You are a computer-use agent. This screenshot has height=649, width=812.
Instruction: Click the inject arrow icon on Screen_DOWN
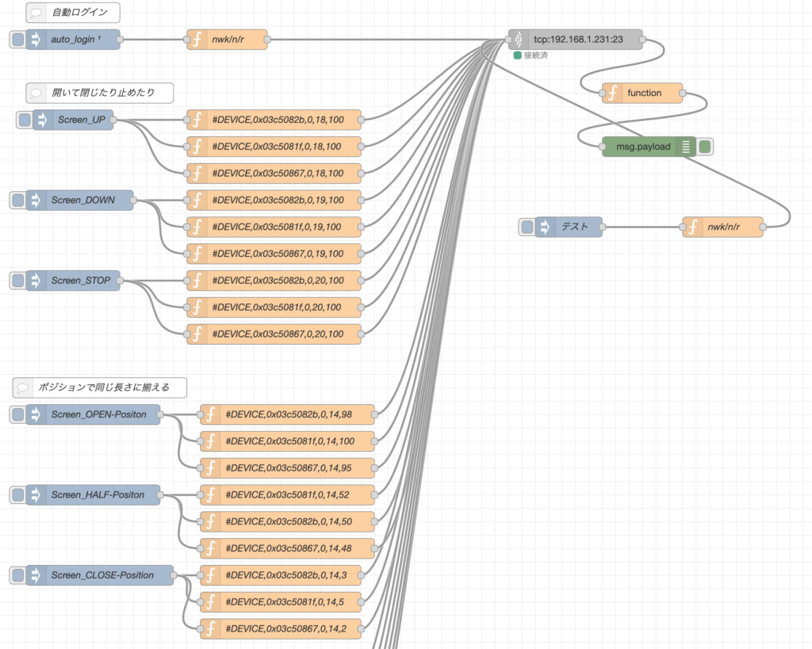[x=36, y=200]
